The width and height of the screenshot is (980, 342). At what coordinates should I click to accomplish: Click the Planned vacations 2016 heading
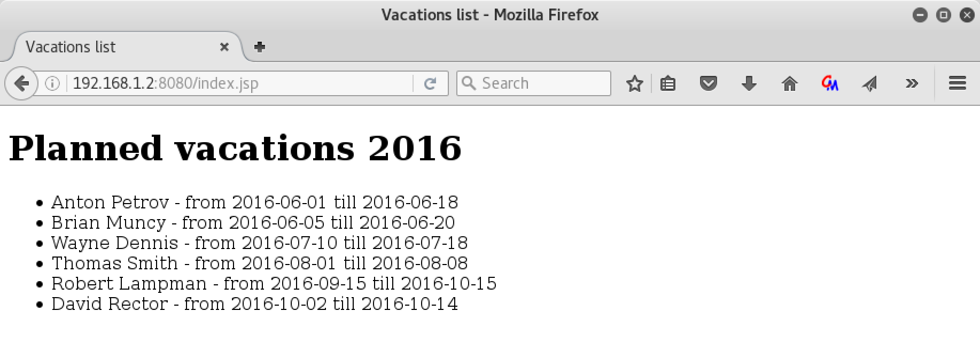click(235, 147)
